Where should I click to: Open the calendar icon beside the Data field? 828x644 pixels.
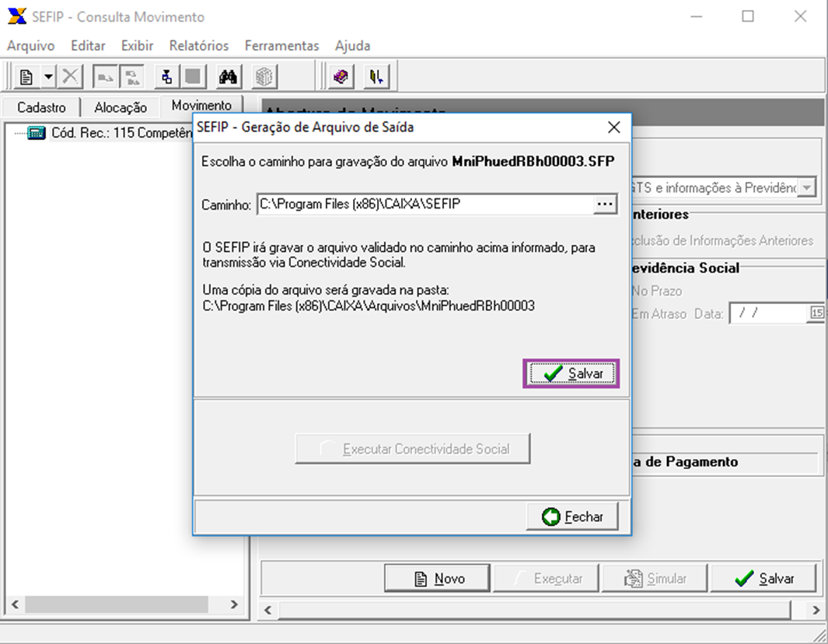click(817, 313)
